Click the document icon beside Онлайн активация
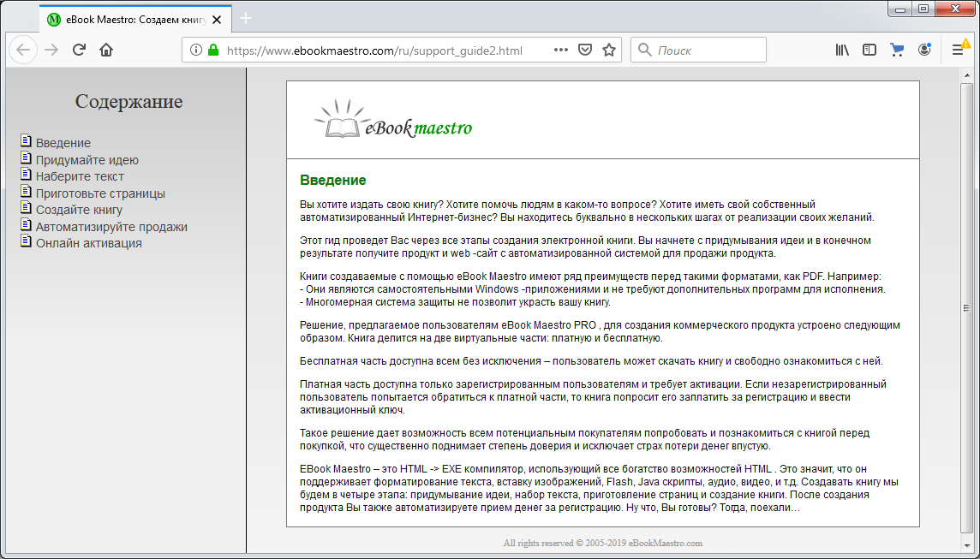Viewport: 980px width, 559px height. click(26, 240)
